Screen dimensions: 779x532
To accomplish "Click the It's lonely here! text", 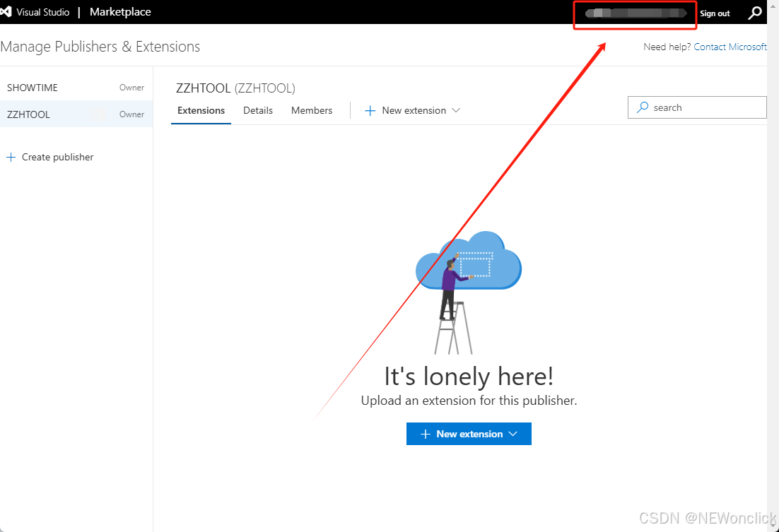I will point(469,377).
